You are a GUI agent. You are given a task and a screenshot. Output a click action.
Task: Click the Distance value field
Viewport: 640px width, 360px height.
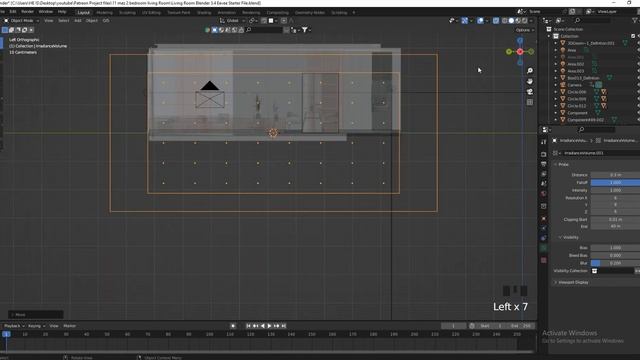click(x=615, y=175)
